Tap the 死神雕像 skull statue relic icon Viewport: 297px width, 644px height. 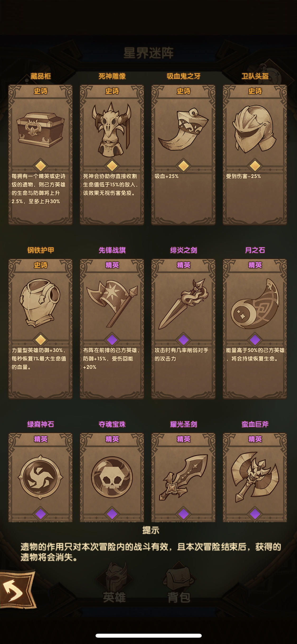(112, 130)
